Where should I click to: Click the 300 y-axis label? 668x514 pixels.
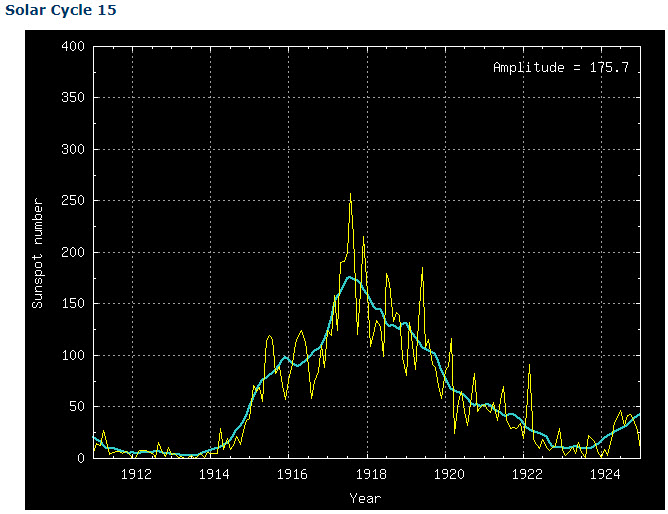click(x=73, y=149)
